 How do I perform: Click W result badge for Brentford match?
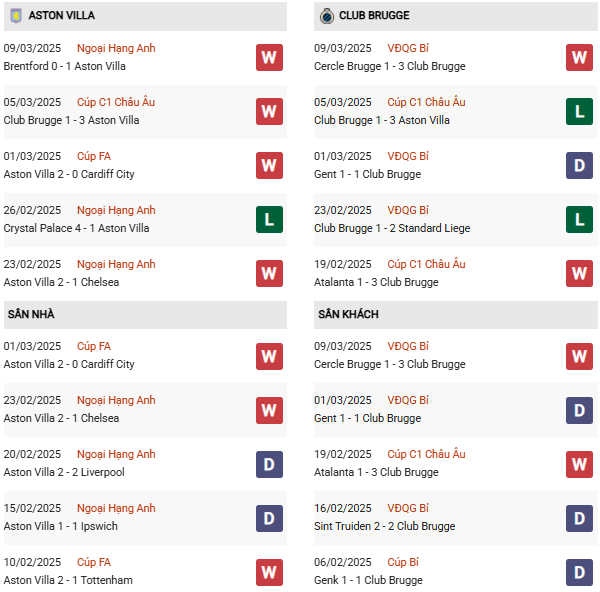(269, 57)
